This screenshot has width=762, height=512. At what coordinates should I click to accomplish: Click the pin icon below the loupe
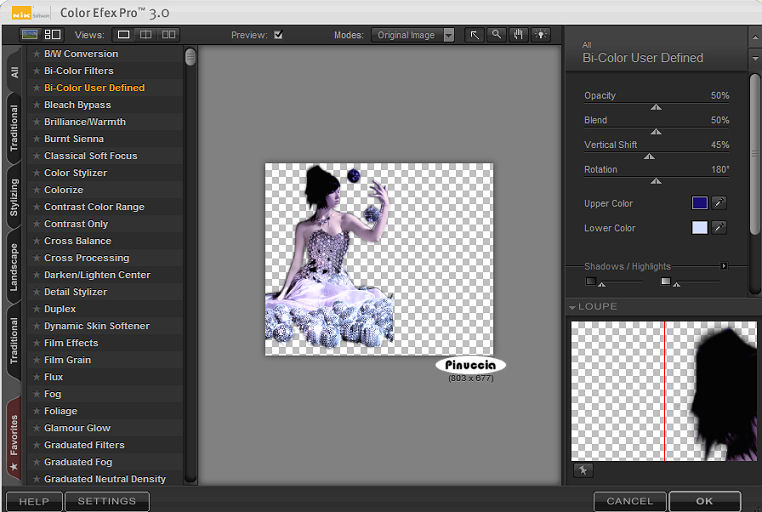pyautogui.click(x=583, y=470)
